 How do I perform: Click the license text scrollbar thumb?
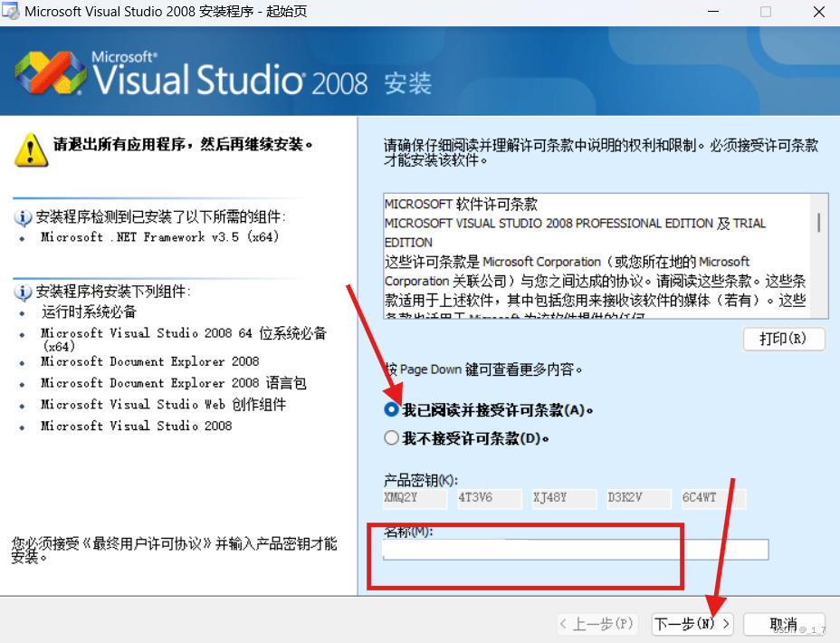(x=818, y=222)
